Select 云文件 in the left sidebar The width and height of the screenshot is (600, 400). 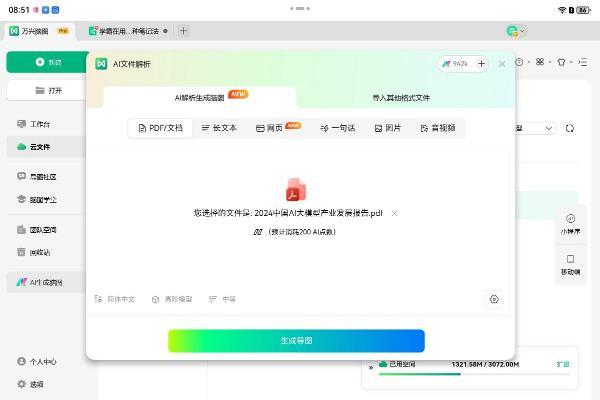point(46,147)
